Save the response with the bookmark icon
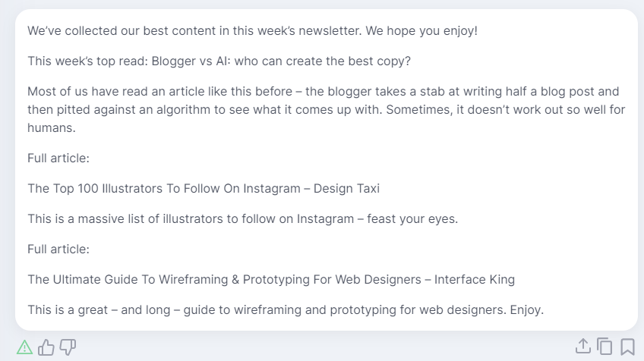The height and width of the screenshot is (361, 644). coord(627,347)
